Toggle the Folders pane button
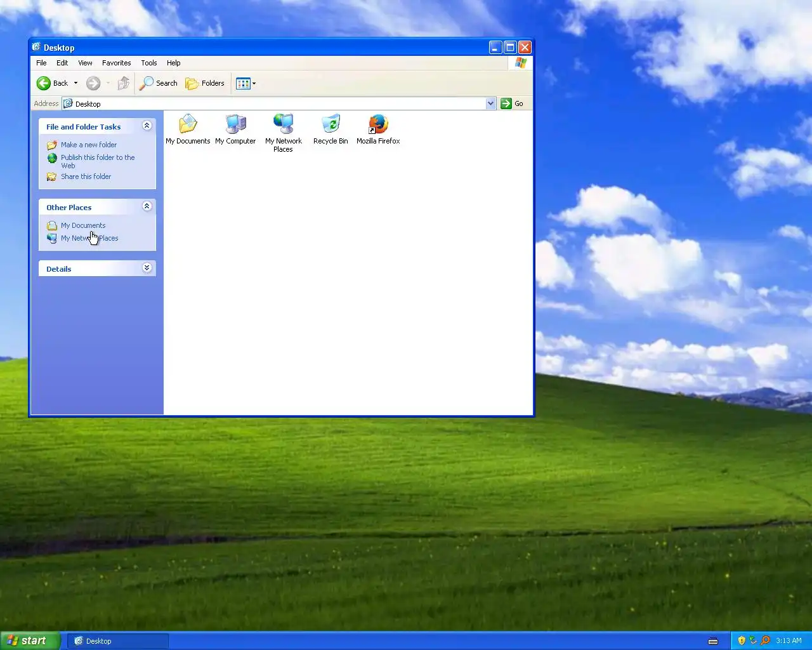The width and height of the screenshot is (812, 650). 205,83
